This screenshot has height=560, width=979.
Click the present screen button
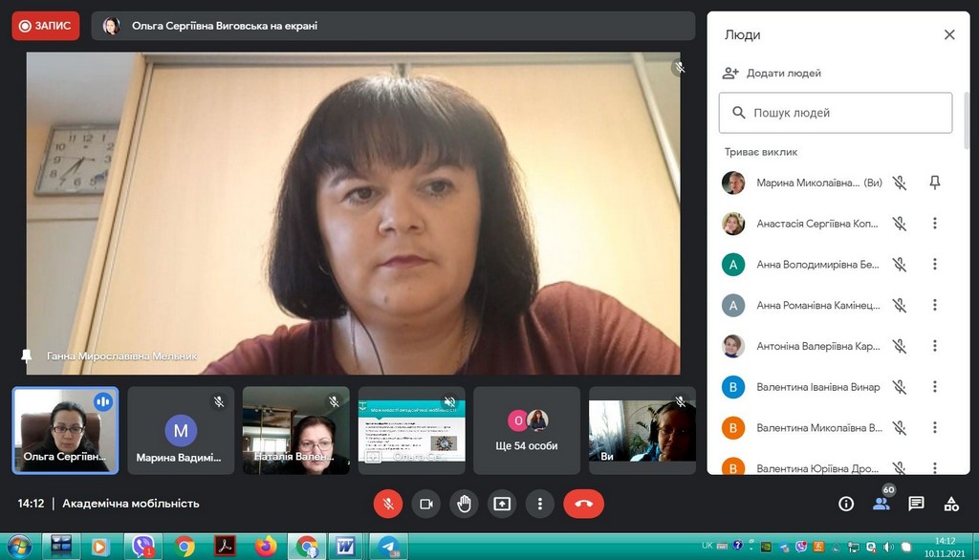click(x=502, y=504)
